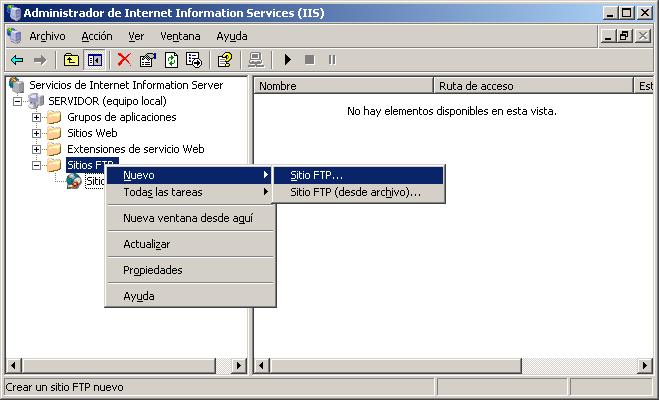This screenshot has width=659, height=400.
Task: Click the red X delete icon
Action: [x=124, y=60]
